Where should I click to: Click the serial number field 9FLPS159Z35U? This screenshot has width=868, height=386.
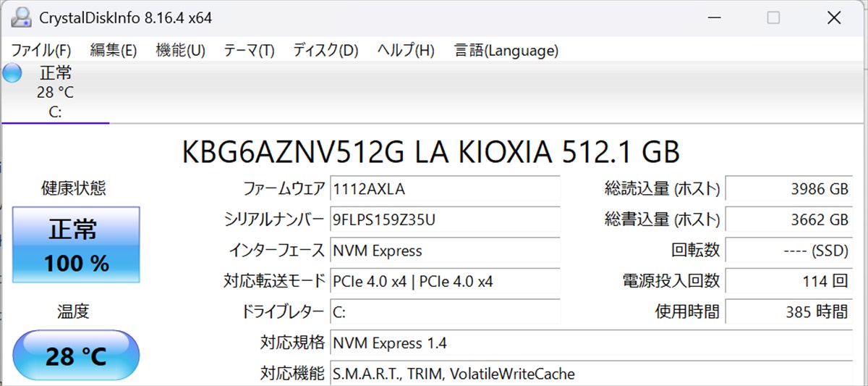pos(444,220)
